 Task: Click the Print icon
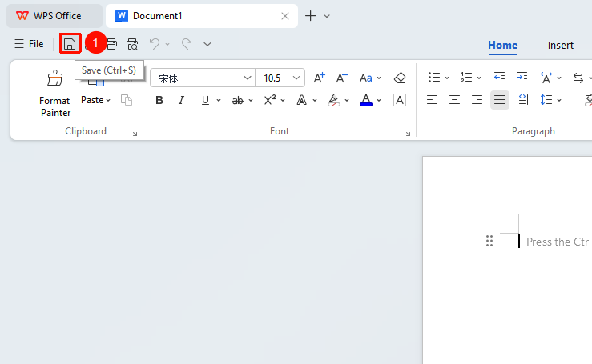(x=112, y=44)
